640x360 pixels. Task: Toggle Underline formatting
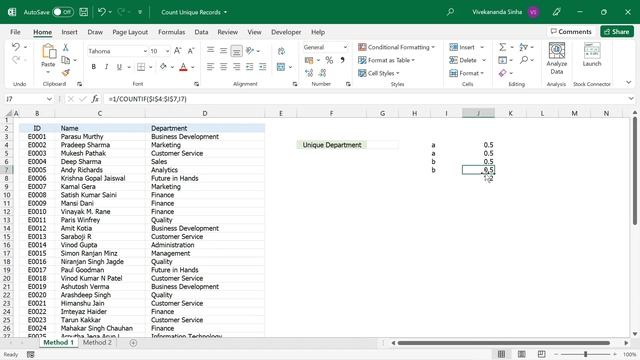click(119, 67)
